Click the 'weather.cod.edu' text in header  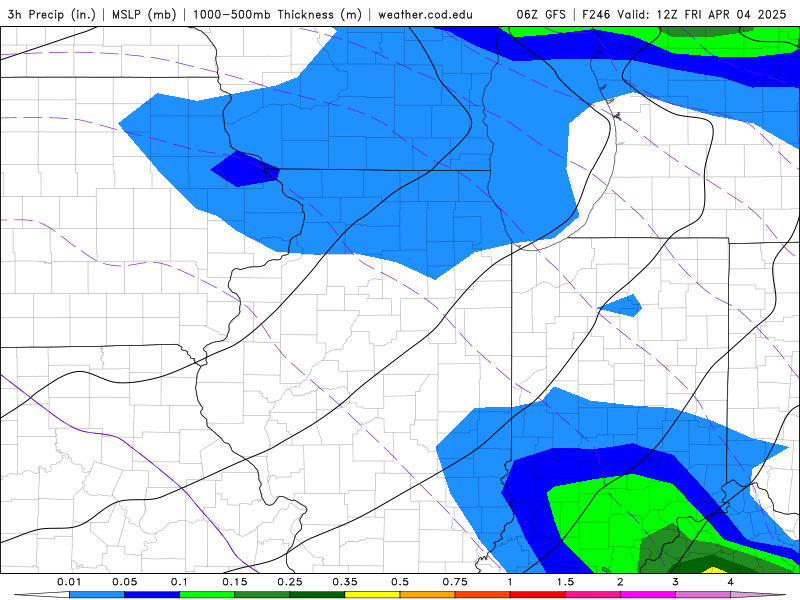point(425,14)
